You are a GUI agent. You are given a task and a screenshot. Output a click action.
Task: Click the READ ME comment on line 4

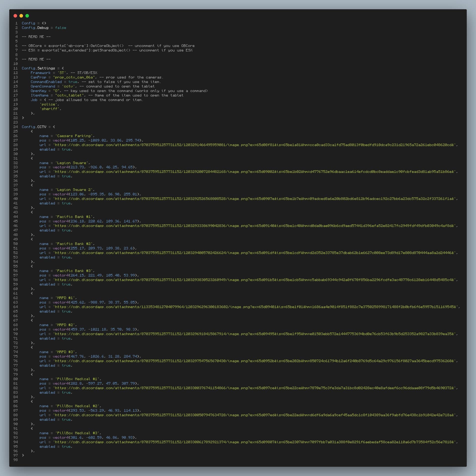(x=36, y=36)
